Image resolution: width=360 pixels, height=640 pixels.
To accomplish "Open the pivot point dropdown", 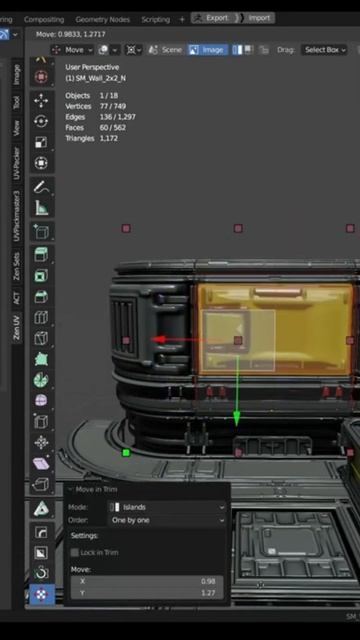I will point(134,50).
